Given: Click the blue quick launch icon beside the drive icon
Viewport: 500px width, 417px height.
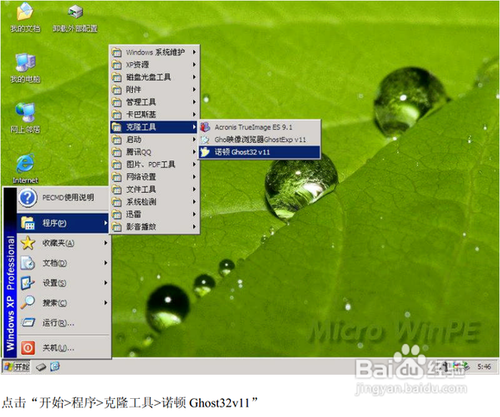Looking at the screenshot, I should click(55, 367).
